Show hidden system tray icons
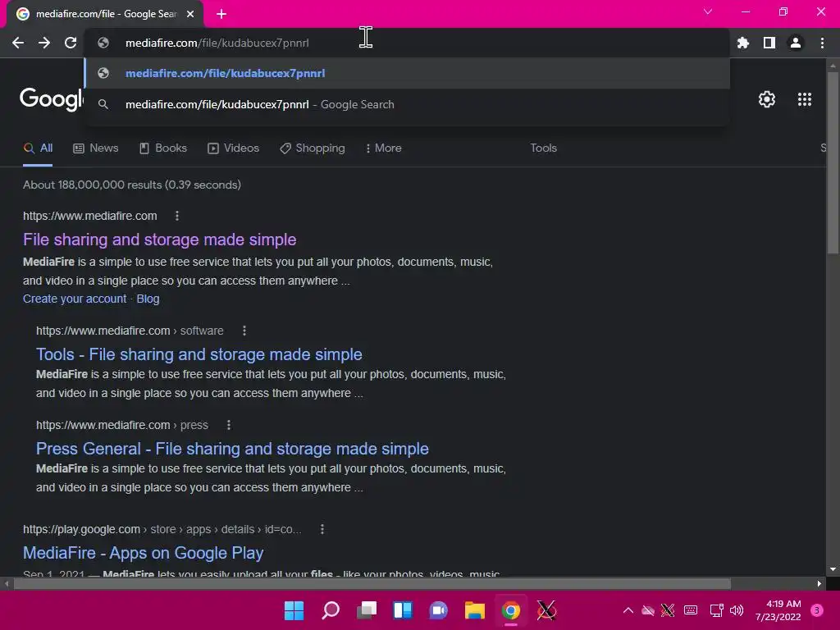840x630 pixels. point(628,610)
